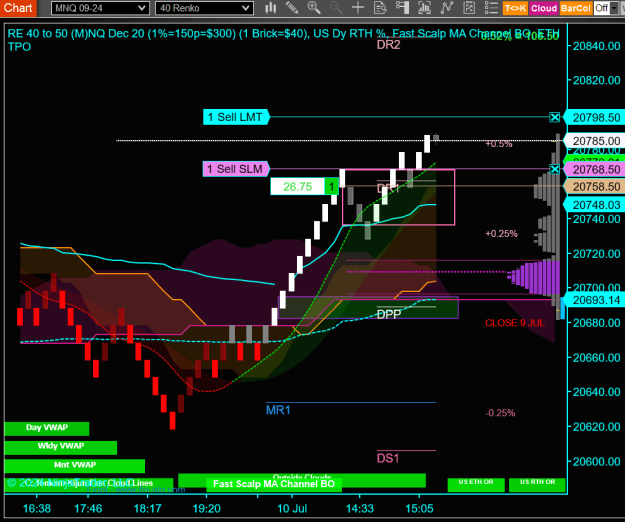Toggle Tenkan Kijun Fast Cloud Lines button
625x522 pixels.
(x=88, y=484)
